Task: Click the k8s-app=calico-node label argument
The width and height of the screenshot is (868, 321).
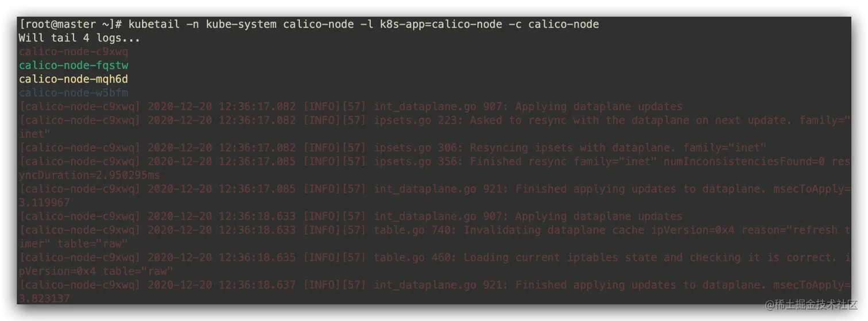Action: (x=444, y=24)
